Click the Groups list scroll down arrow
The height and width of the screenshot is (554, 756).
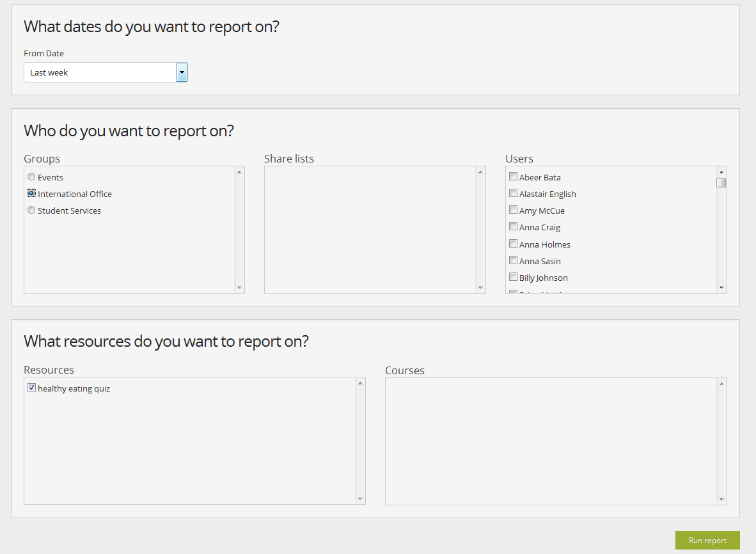tap(239, 288)
